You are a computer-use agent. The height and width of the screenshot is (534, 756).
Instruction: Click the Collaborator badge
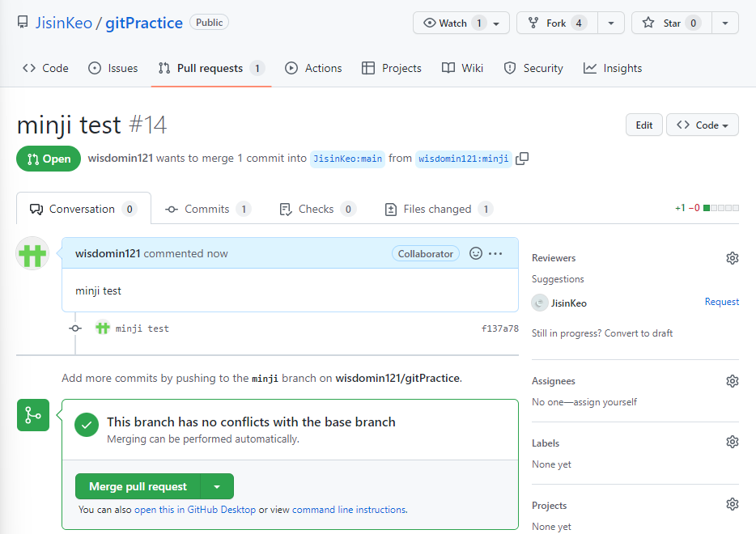click(425, 253)
